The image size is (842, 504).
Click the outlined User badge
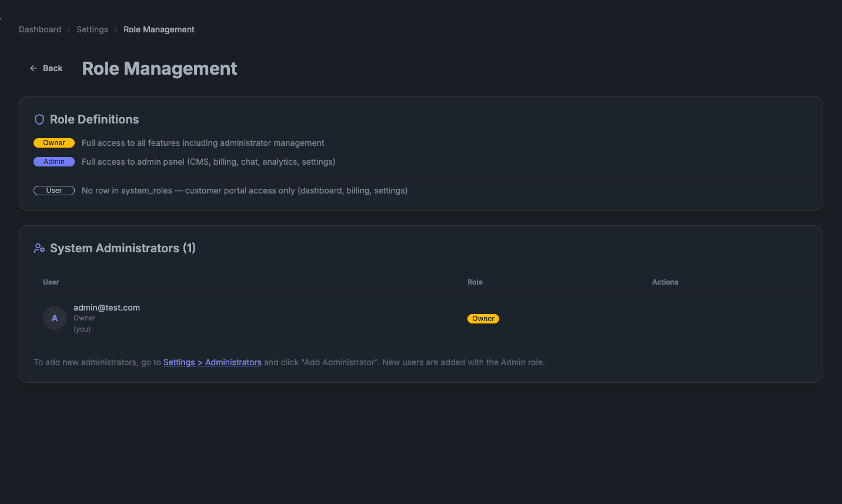tap(54, 190)
